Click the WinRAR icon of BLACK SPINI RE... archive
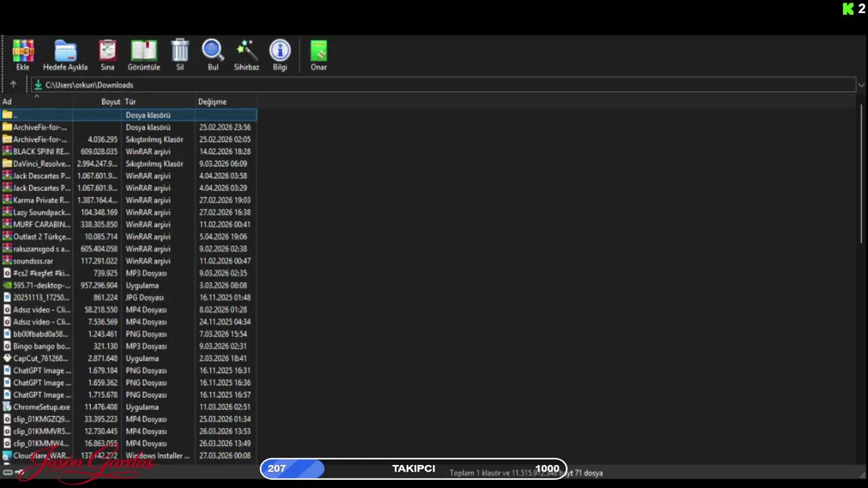Screen dimensions: 868x488 (x=7, y=152)
